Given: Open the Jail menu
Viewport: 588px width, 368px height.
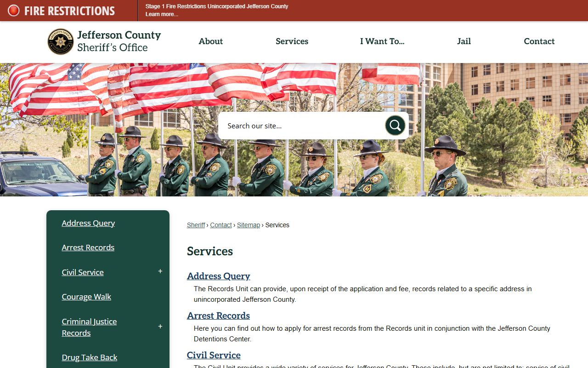Looking at the screenshot, I should 464,41.
